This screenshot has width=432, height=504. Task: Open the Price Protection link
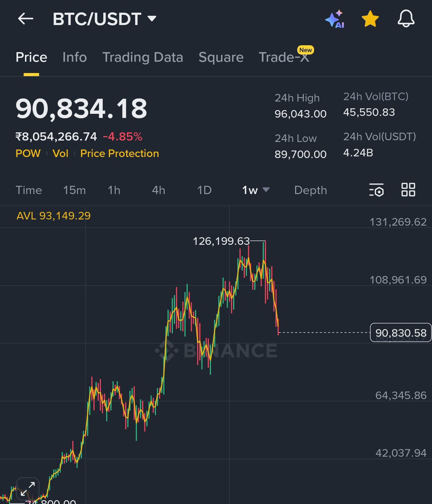pyautogui.click(x=120, y=154)
